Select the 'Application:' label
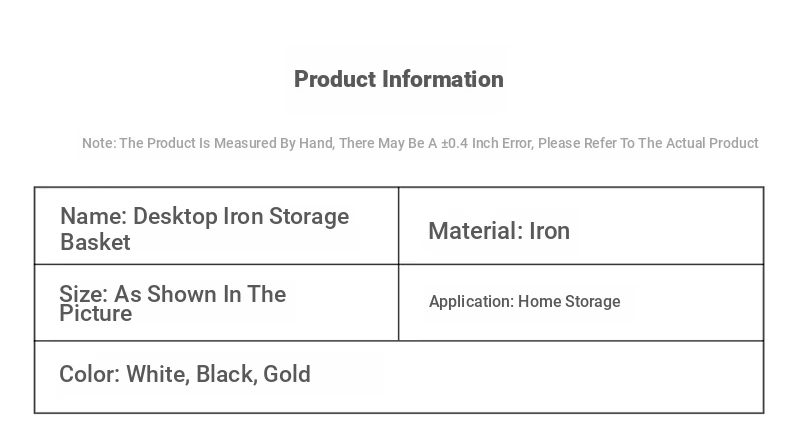Screen dimensions: 790x445 pyautogui.click(x=471, y=301)
